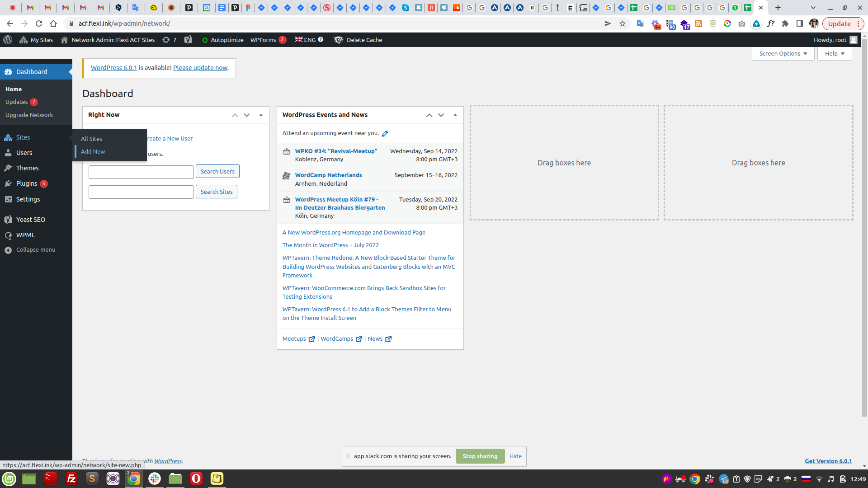This screenshot has height=488, width=868.
Task: Open Plugins from the sidebar
Action: (27, 183)
